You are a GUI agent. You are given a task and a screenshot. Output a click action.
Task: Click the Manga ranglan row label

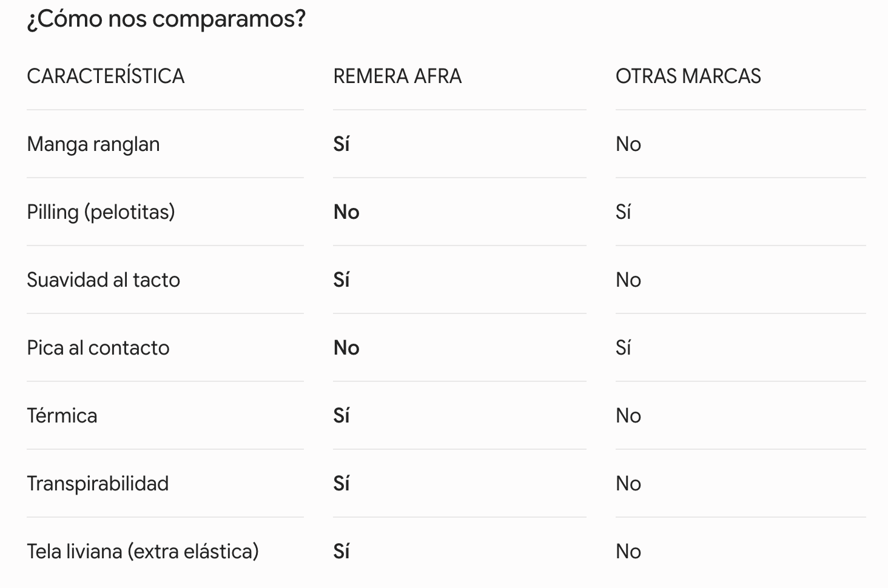pyautogui.click(x=93, y=144)
